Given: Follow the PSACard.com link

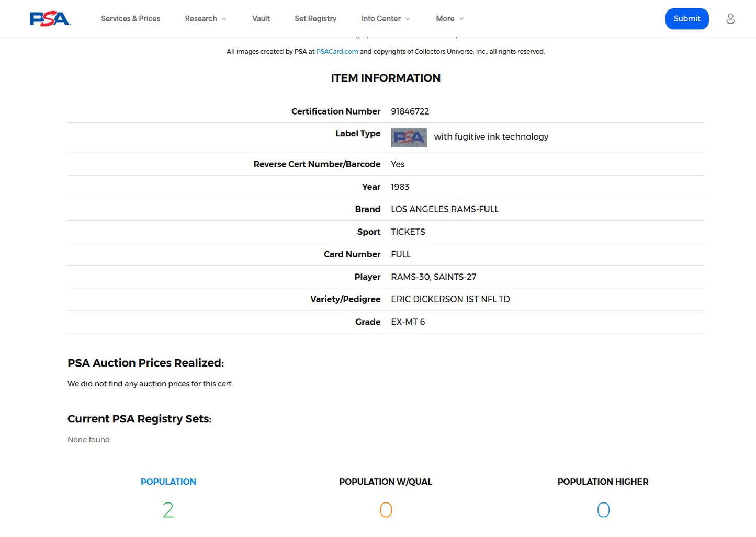Looking at the screenshot, I should [337, 52].
